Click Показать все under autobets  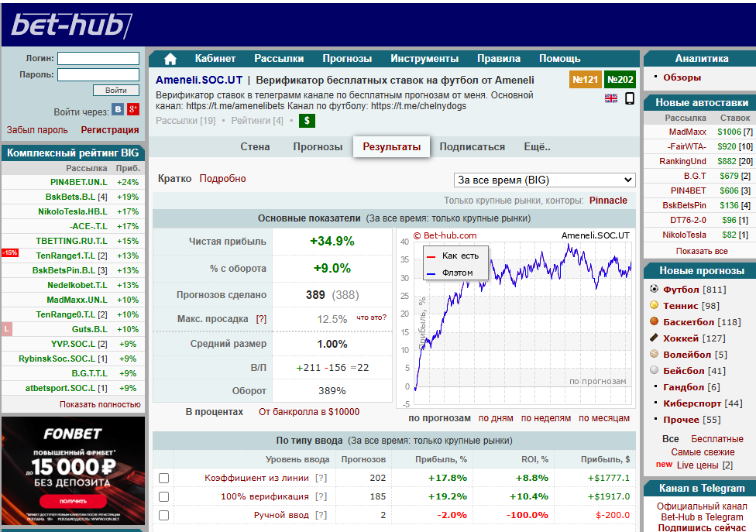tap(702, 251)
